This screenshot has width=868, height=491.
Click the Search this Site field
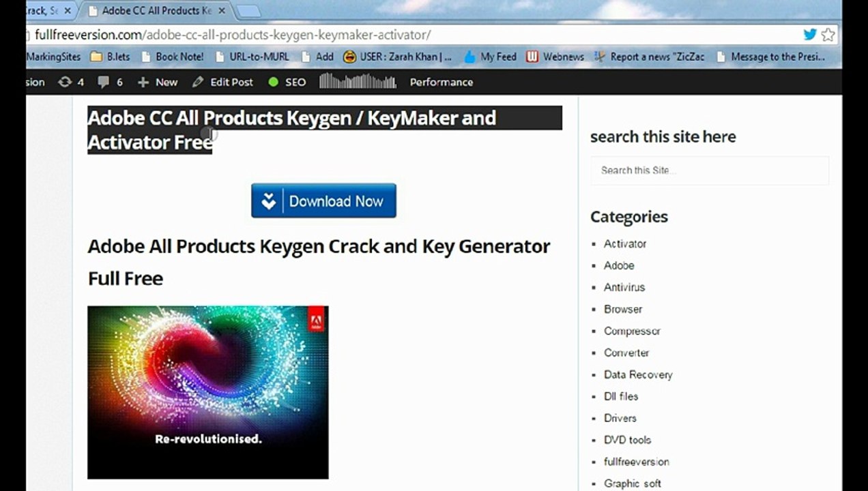(x=710, y=170)
